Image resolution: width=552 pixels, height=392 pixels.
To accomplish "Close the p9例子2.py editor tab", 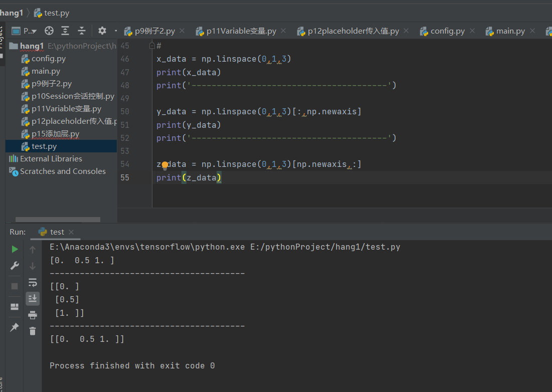I will click(182, 31).
